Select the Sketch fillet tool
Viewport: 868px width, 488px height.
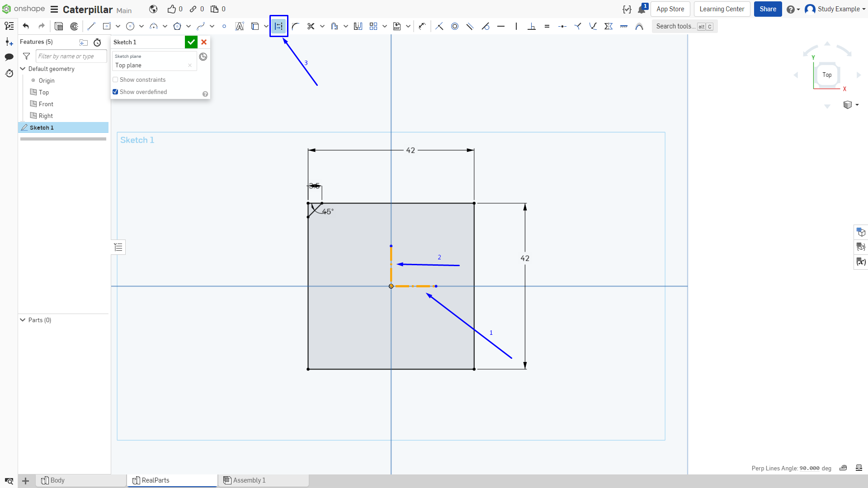pos(296,26)
